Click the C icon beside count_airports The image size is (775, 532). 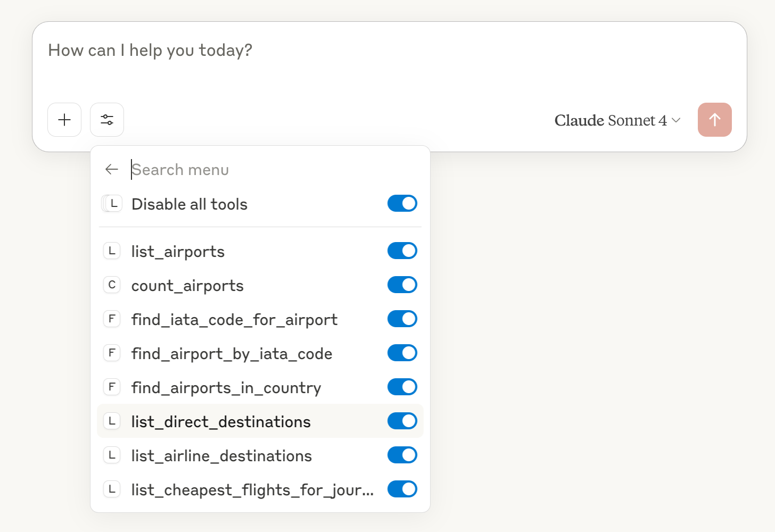click(x=112, y=285)
